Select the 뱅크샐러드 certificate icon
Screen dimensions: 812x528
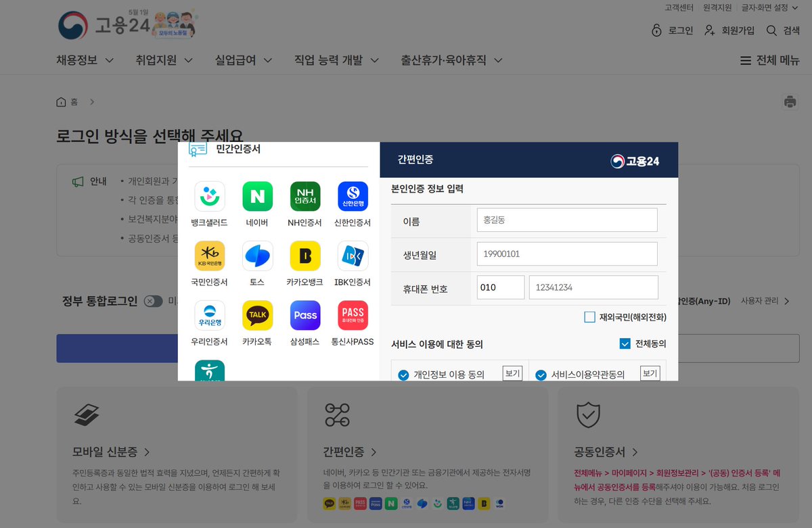point(210,196)
